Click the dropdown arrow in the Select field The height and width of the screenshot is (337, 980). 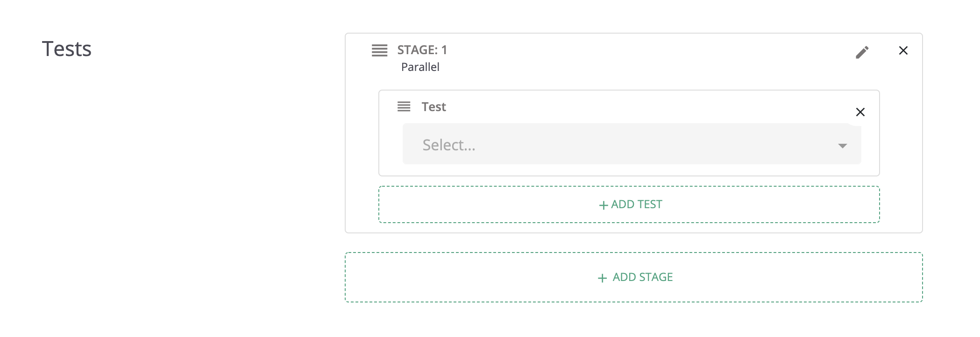(x=842, y=146)
